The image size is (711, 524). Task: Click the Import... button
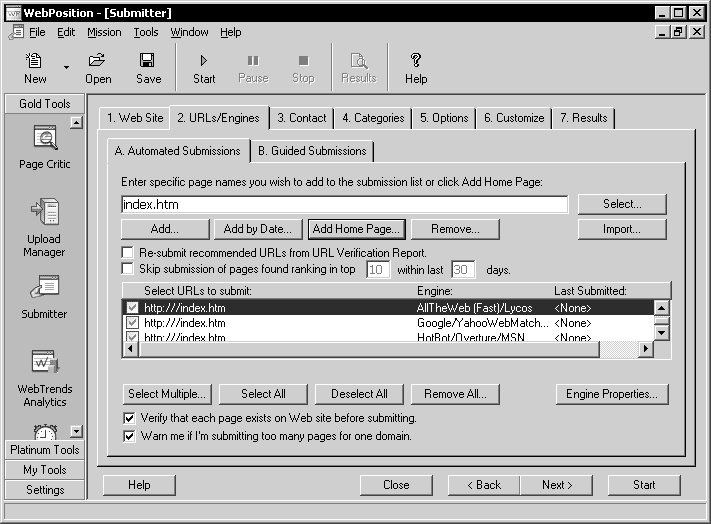point(622,229)
